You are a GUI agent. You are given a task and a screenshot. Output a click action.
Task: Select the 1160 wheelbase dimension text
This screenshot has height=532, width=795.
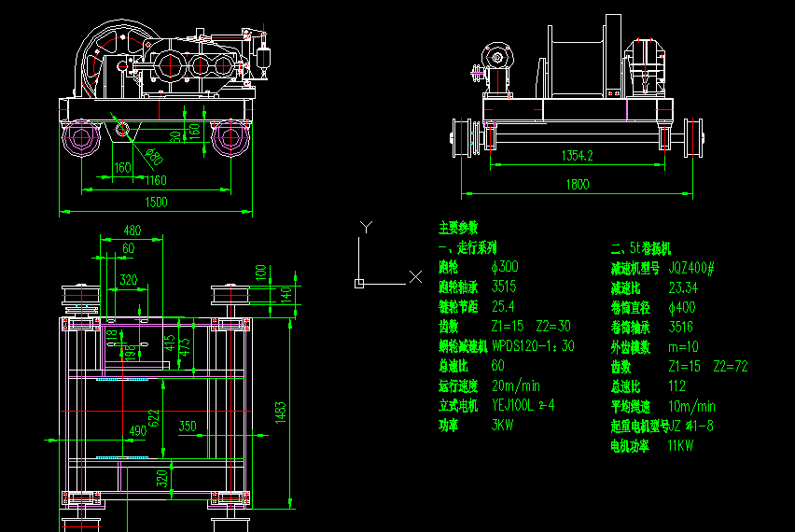pos(156,180)
